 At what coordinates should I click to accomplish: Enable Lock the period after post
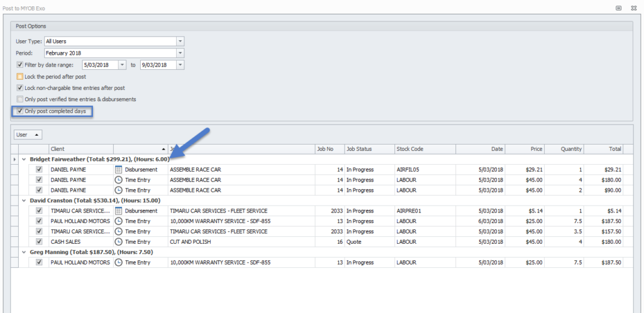tap(19, 76)
